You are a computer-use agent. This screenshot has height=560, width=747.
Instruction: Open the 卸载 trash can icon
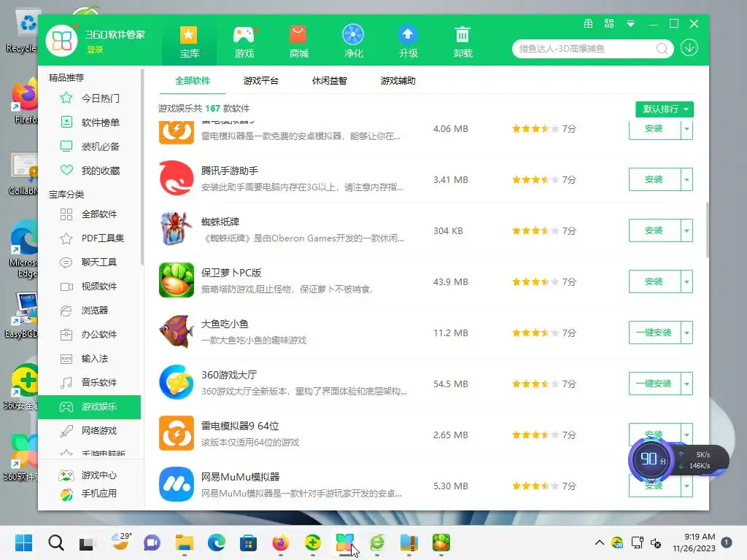(x=462, y=42)
